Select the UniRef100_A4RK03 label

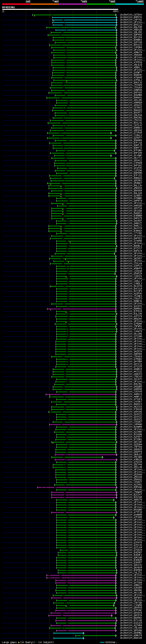[131, 394]
